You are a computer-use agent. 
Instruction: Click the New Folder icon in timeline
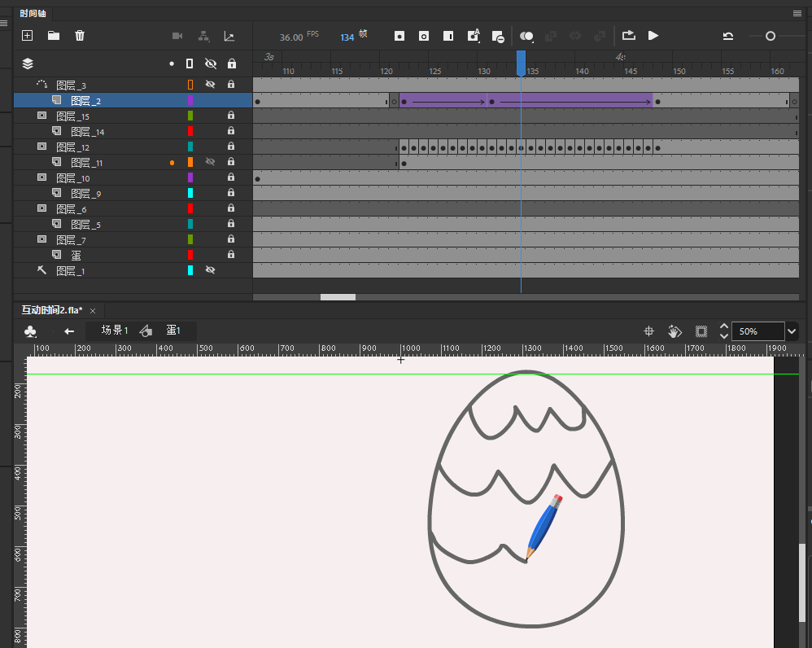pyautogui.click(x=54, y=35)
